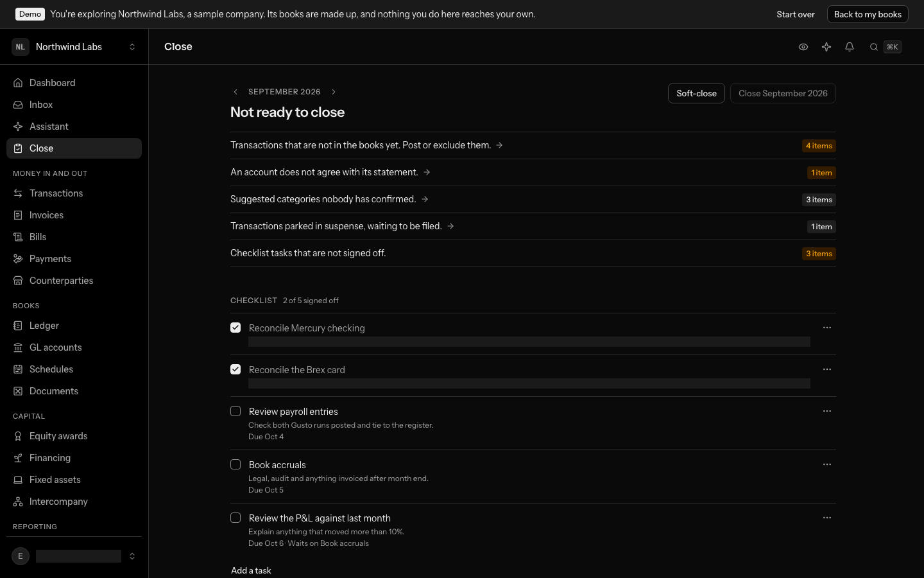
Task: Click the search magnifier icon
Action: [874, 47]
